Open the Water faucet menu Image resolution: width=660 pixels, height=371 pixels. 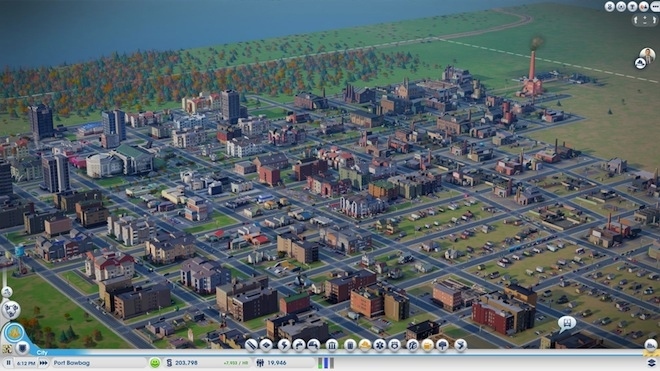pyautogui.click(x=299, y=345)
